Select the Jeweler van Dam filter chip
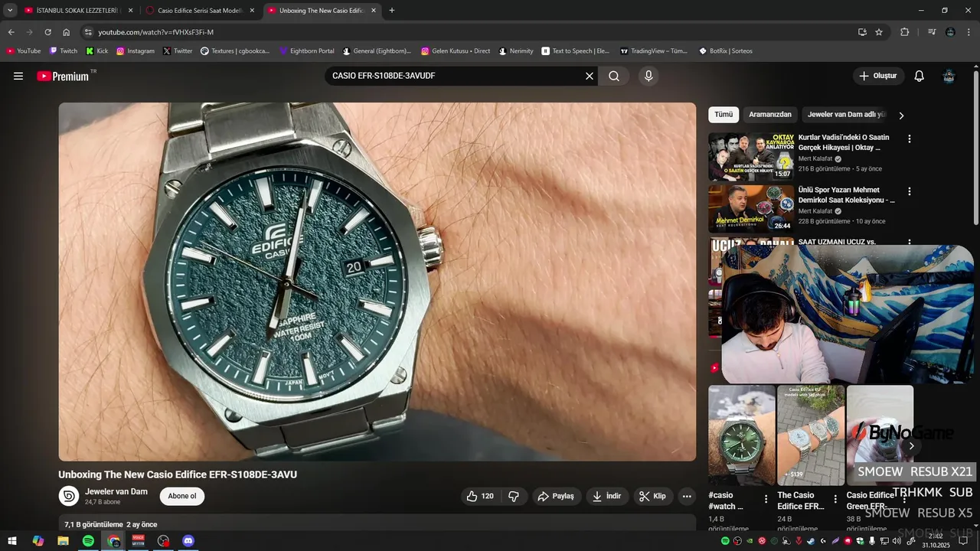Image resolution: width=980 pixels, height=551 pixels. point(846,115)
